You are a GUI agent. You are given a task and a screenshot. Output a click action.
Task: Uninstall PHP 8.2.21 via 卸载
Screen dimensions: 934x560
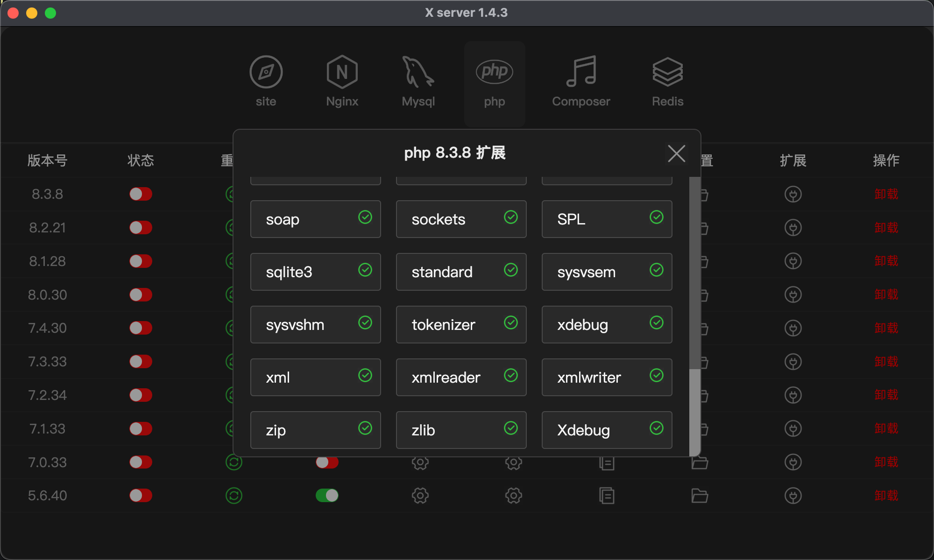point(886,228)
